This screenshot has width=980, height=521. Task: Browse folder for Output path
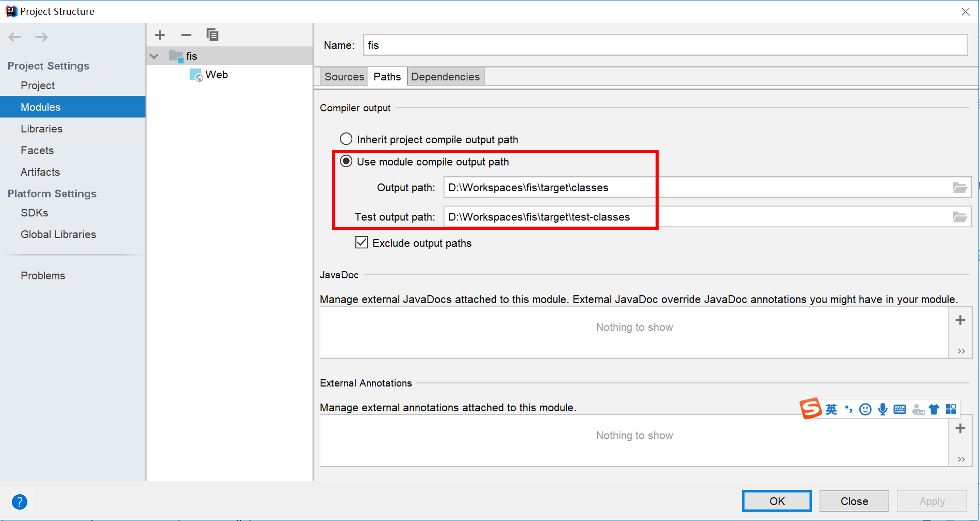960,188
